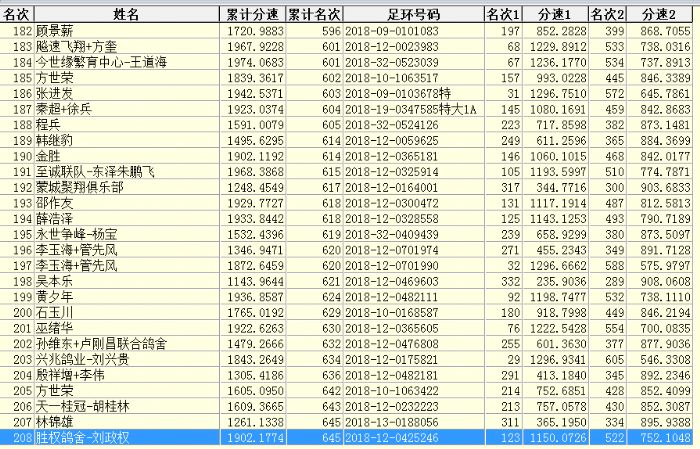Click the 分速1 column header
The image size is (700, 449).
tap(554, 14)
